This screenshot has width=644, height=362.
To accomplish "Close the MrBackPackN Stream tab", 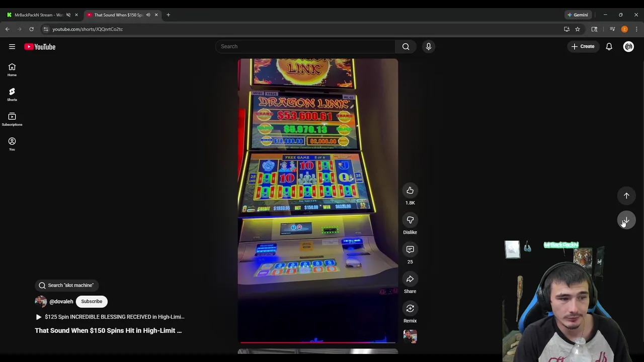I will pos(76,15).
